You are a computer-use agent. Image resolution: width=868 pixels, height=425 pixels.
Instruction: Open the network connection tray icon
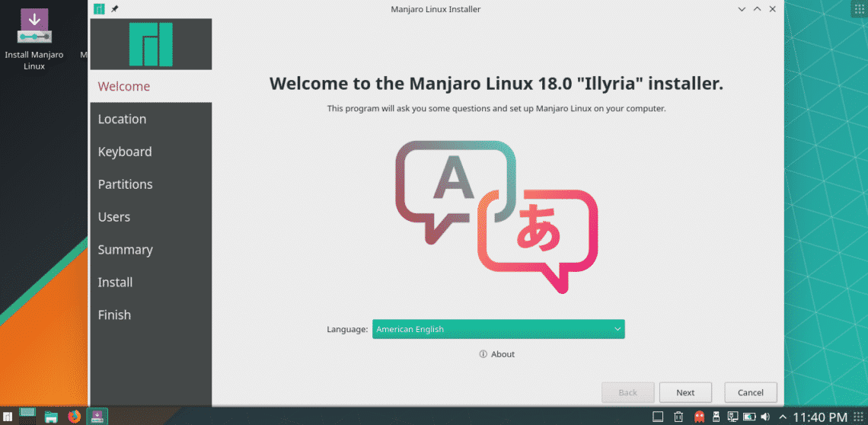[733, 417]
